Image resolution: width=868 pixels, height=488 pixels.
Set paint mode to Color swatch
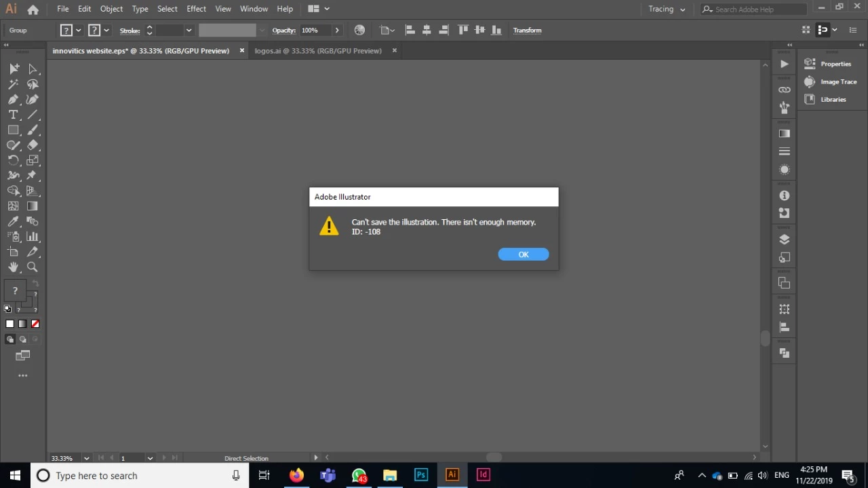pyautogui.click(x=9, y=324)
